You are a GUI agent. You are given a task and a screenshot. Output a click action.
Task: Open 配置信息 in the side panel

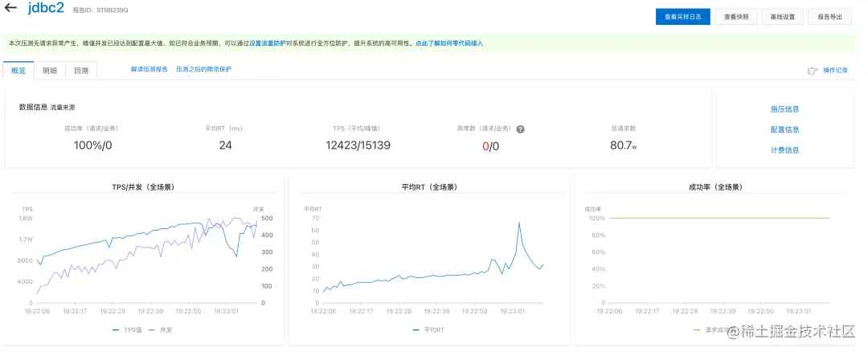784,129
